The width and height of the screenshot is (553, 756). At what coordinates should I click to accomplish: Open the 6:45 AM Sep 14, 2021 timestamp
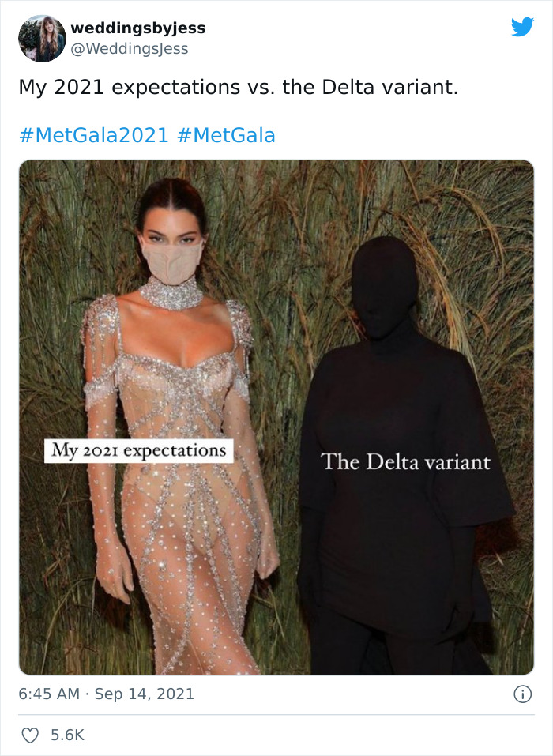point(106,694)
